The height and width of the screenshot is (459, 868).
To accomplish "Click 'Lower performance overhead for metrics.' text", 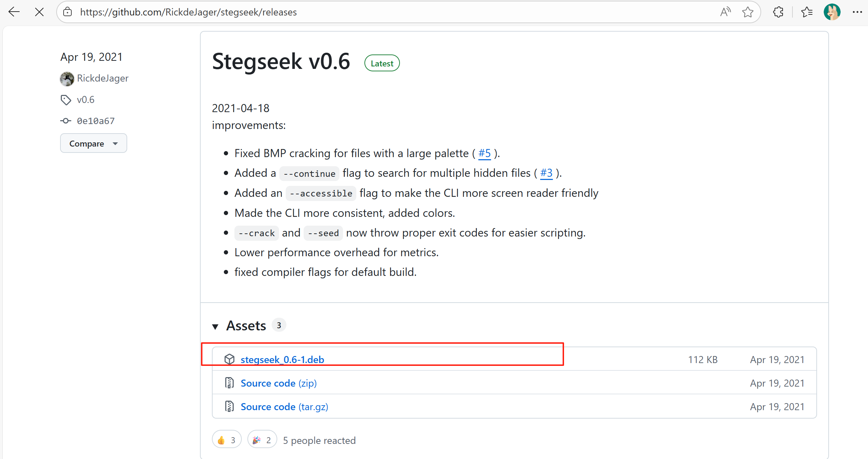I will click(337, 252).
